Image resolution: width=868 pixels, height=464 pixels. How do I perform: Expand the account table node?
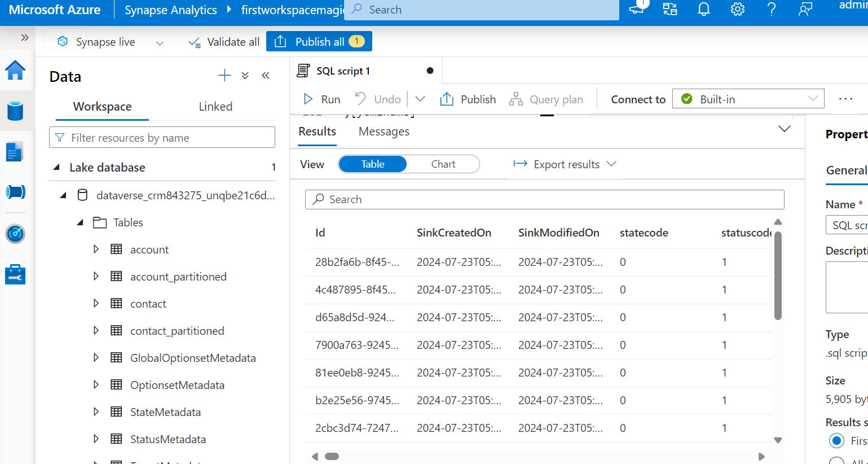(96, 249)
